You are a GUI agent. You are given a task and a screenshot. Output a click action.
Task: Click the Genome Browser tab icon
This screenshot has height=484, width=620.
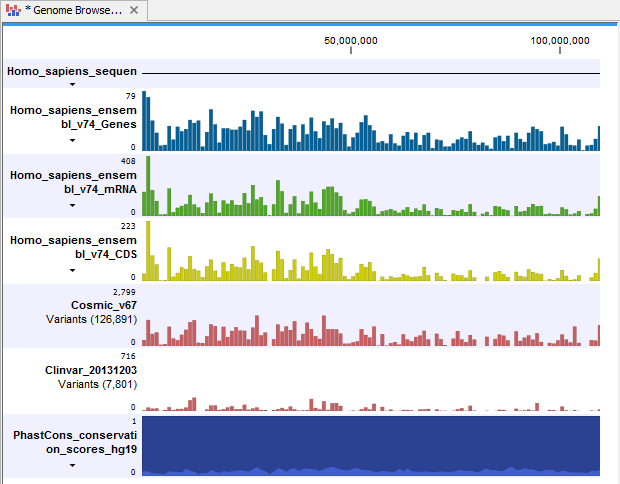pyautogui.click(x=14, y=11)
